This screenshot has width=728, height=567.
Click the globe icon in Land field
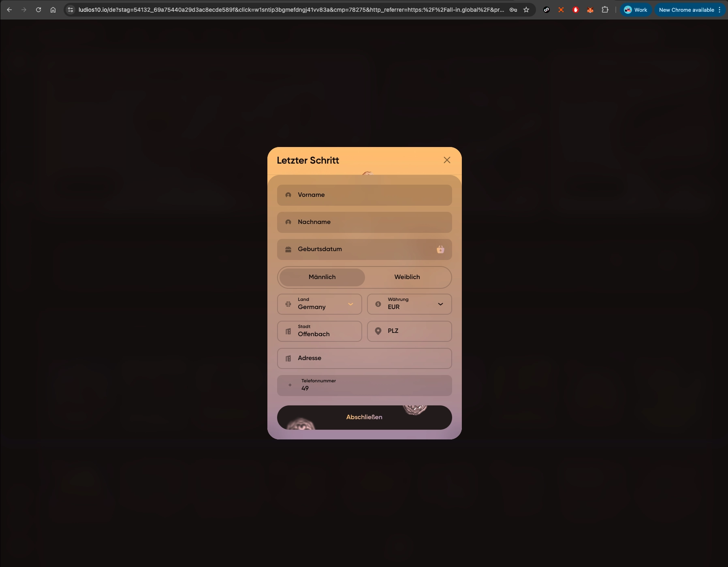click(288, 304)
